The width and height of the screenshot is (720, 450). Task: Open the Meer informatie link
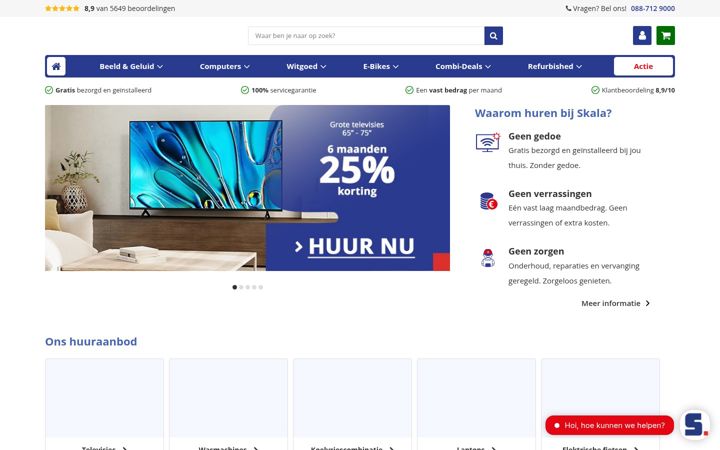[x=615, y=303]
